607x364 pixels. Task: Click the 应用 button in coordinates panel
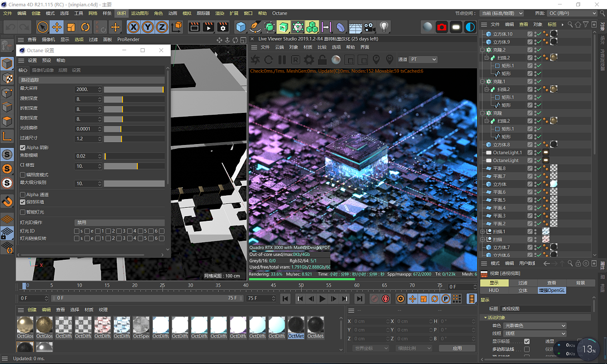[x=457, y=348]
